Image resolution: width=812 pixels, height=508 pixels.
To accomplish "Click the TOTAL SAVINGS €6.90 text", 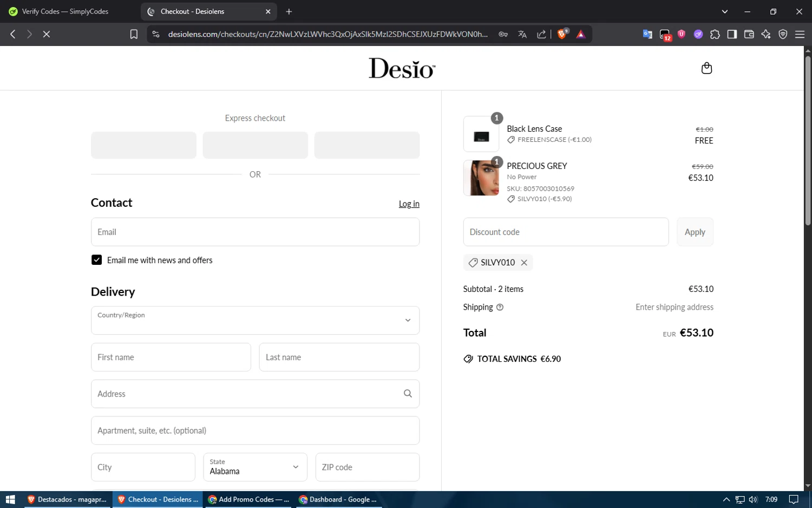I will point(519,359).
